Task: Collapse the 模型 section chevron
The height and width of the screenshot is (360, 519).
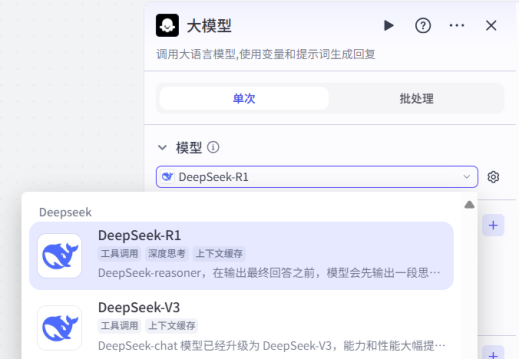Action: tap(162, 147)
